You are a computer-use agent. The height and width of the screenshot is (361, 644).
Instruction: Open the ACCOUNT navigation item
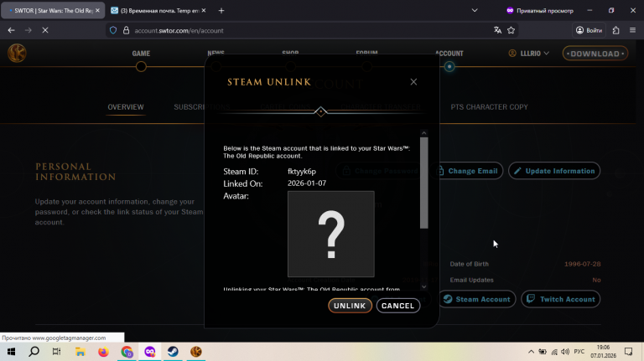[x=449, y=54]
